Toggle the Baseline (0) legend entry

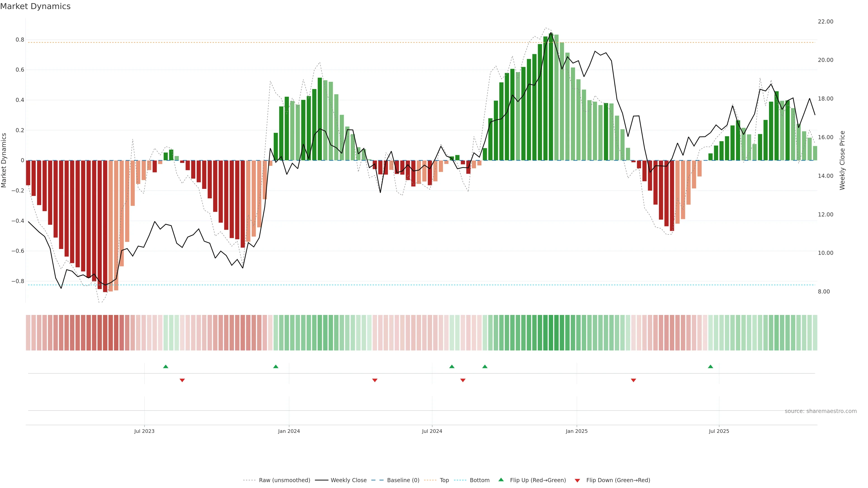point(403,480)
